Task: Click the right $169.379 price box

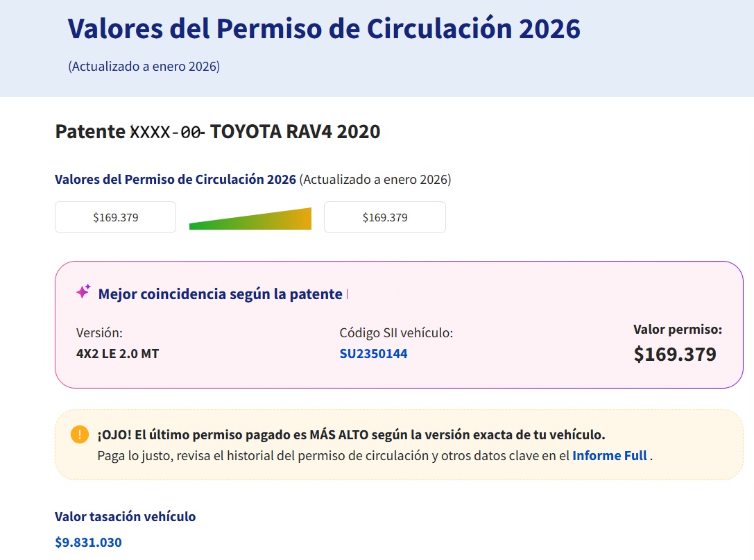Action: (x=384, y=217)
